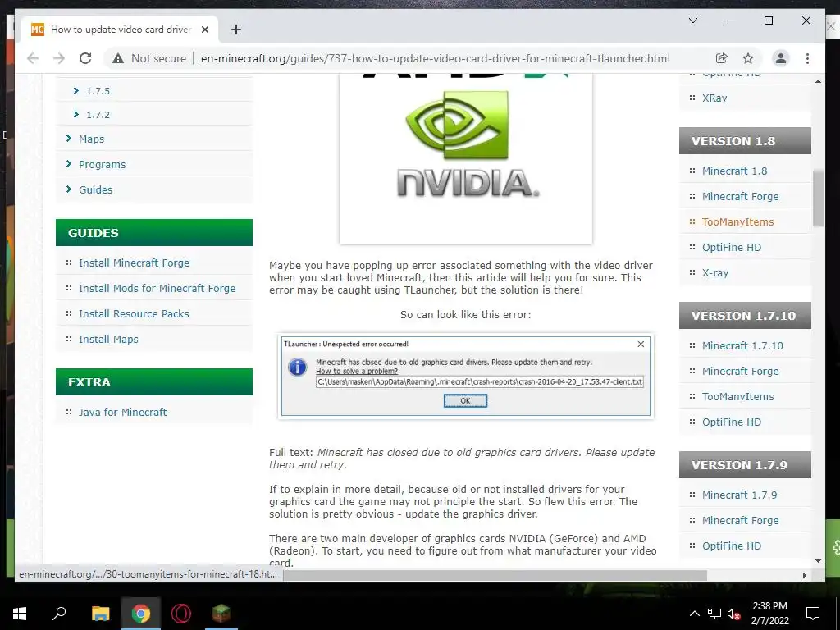Open File Explorer from the taskbar
The width and height of the screenshot is (840, 630).
(100, 614)
